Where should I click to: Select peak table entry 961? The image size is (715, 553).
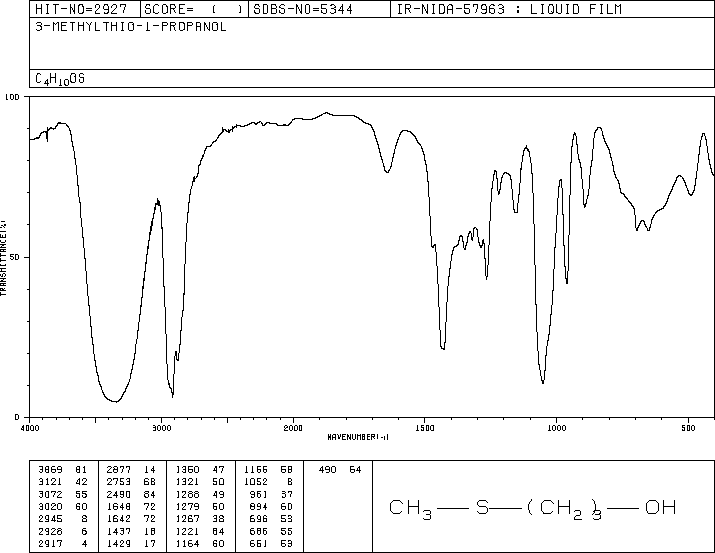point(259,494)
